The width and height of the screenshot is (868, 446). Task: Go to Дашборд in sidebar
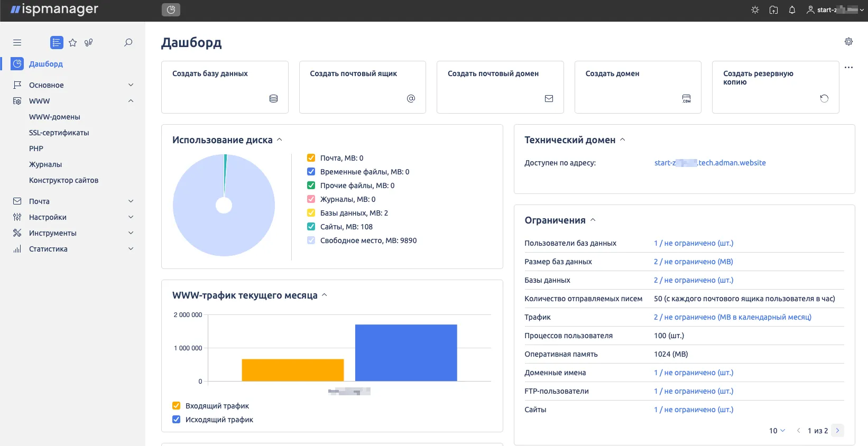[46, 64]
